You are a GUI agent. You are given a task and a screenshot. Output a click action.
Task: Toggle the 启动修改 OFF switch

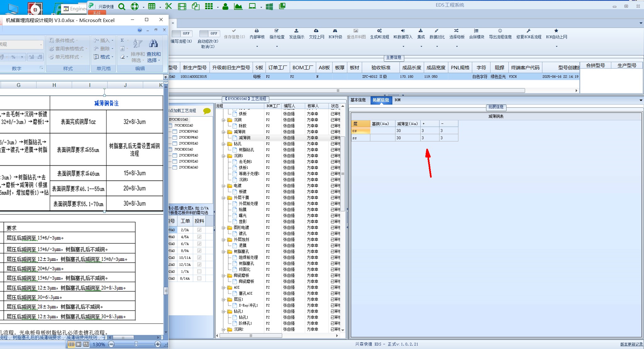pos(209,33)
